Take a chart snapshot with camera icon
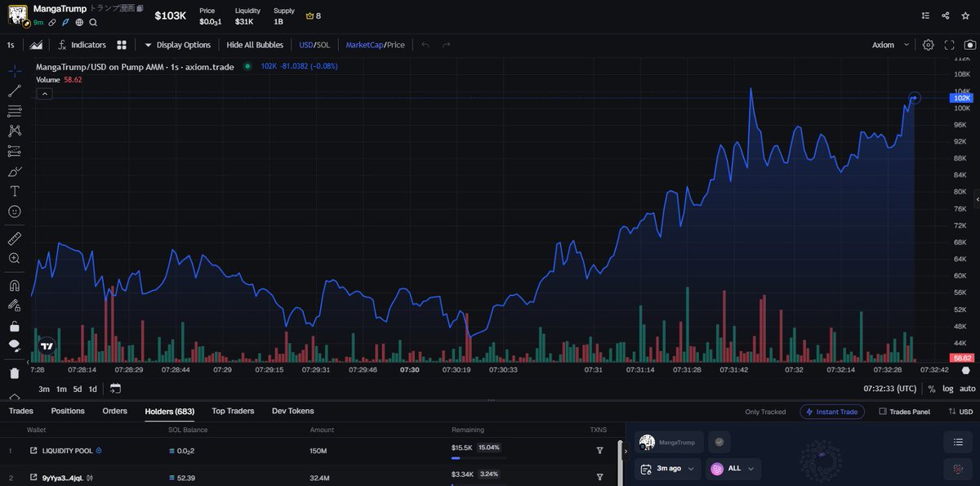Screen dimensions: 980x486 (x=969, y=45)
